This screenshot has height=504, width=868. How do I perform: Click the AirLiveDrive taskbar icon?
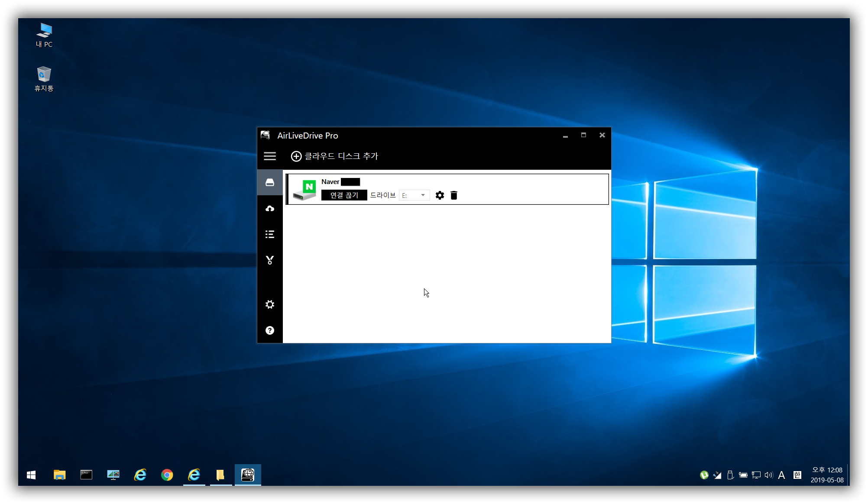[x=248, y=475]
